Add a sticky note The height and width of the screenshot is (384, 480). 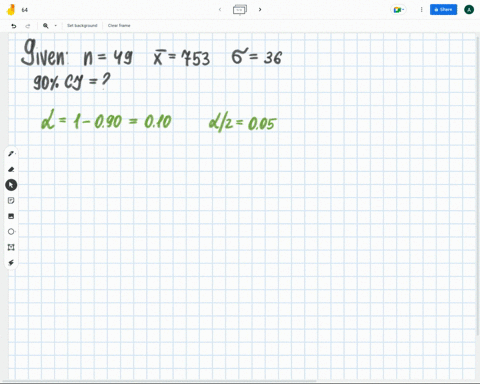click(x=11, y=200)
